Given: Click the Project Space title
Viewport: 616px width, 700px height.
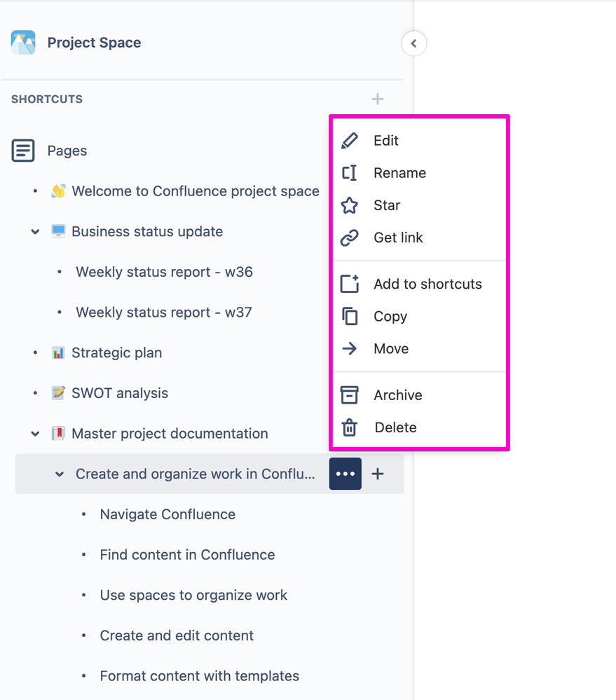Looking at the screenshot, I should point(94,43).
